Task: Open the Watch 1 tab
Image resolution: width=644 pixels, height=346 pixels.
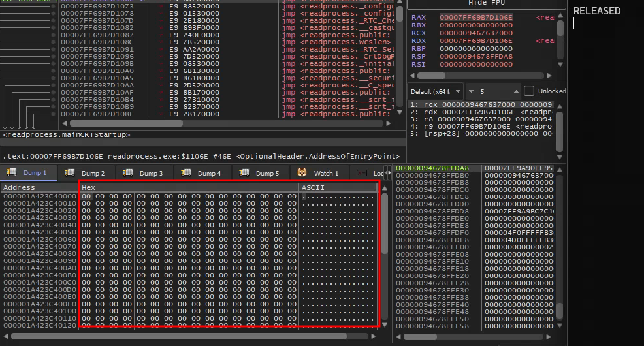Action: coord(319,173)
